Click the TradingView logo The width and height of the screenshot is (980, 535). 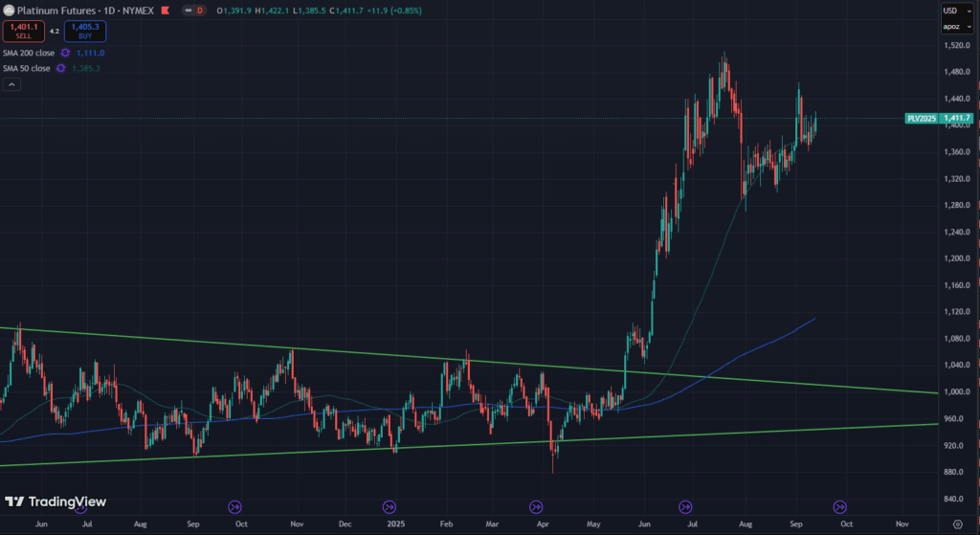[x=56, y=502]
